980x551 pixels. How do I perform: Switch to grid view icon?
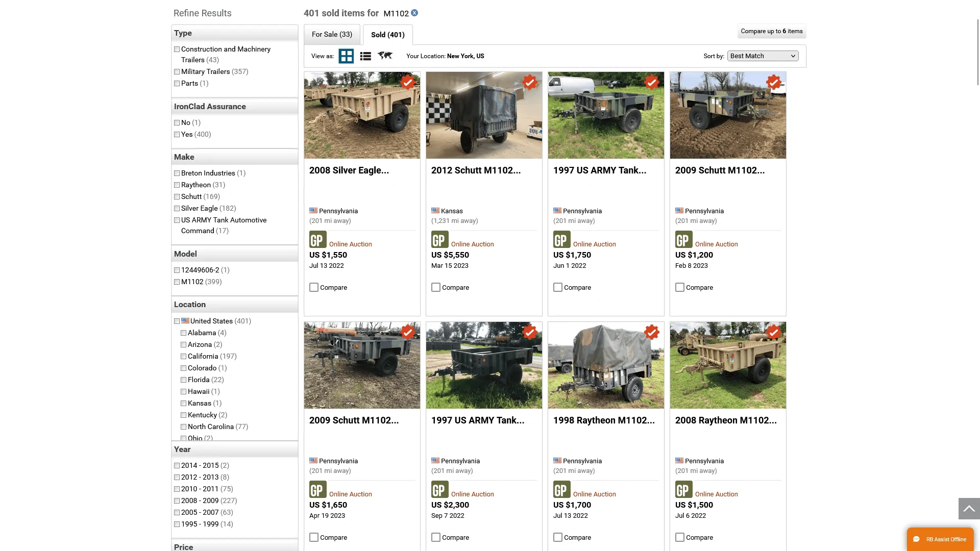tap(346, 56)
